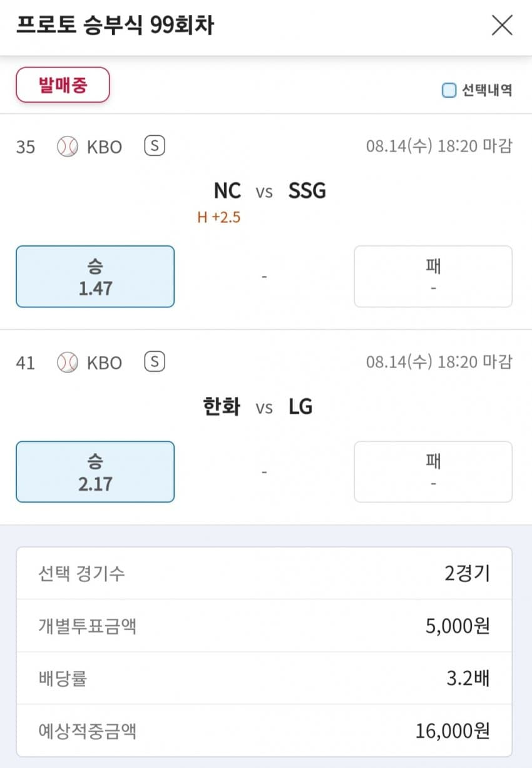This screenshot has height=768, width=532.
Task: Click the 개별투표금액 5,000원 value
Action: (458, 626)
